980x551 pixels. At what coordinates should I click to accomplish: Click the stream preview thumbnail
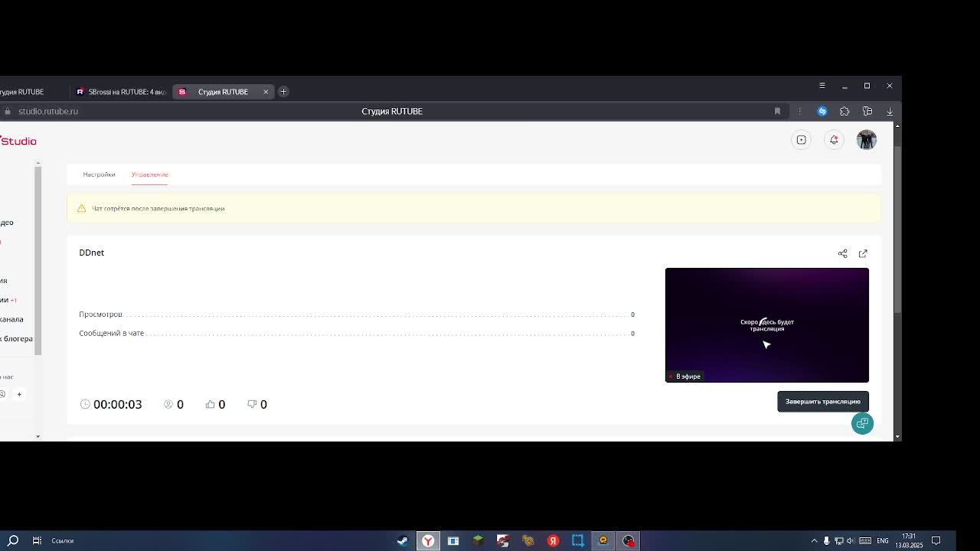tap(767, 324)
